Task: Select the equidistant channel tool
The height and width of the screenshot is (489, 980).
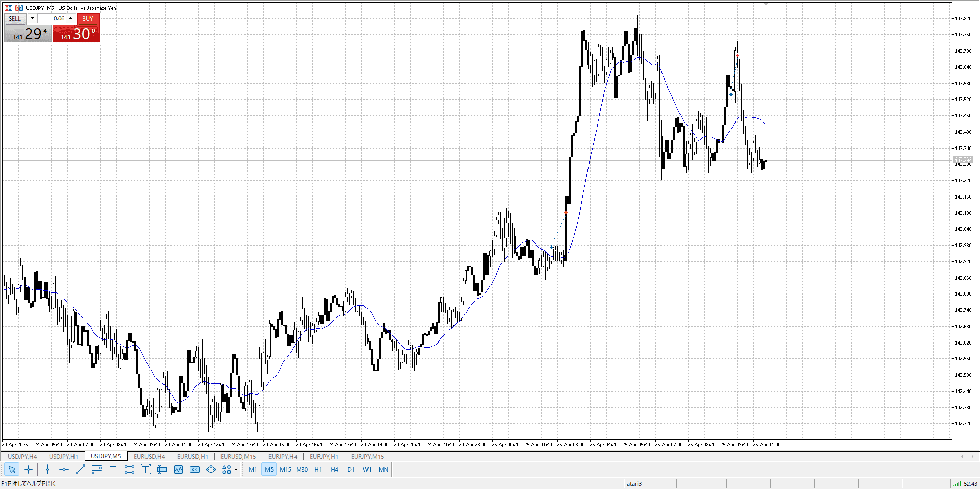Action: [x=96, y=470]
